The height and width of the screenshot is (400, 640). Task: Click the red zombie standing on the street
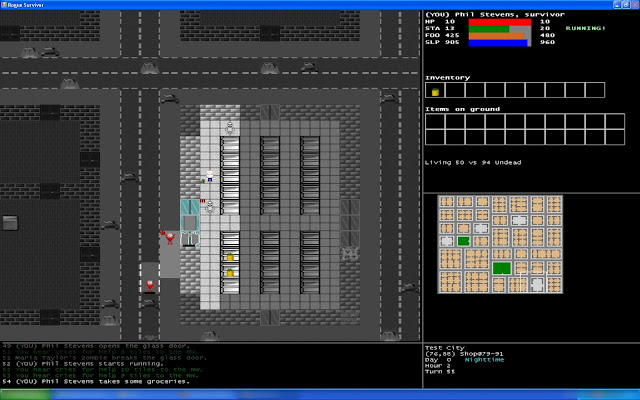point(150,285)
